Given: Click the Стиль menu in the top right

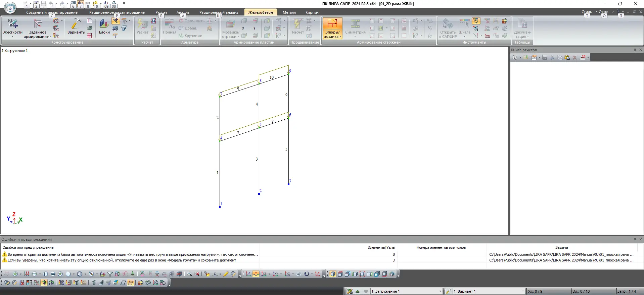Looking at the screenshot, I should click(x=587, y=12).
